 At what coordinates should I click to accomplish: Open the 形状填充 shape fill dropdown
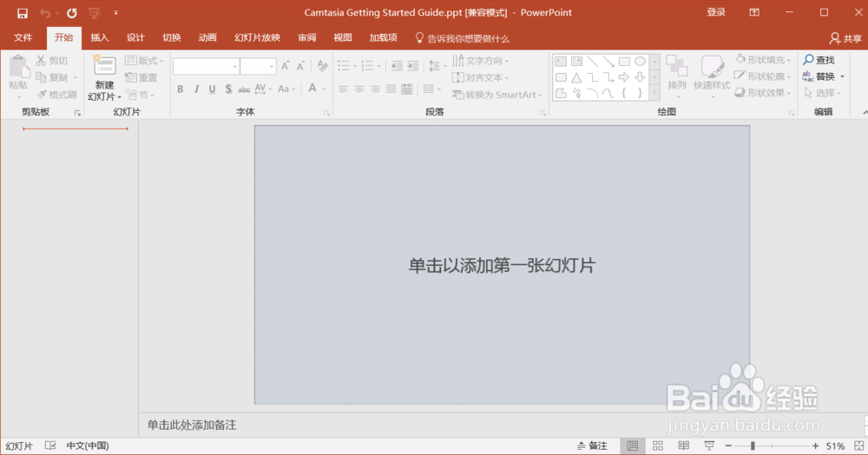[x=763, y=60]
